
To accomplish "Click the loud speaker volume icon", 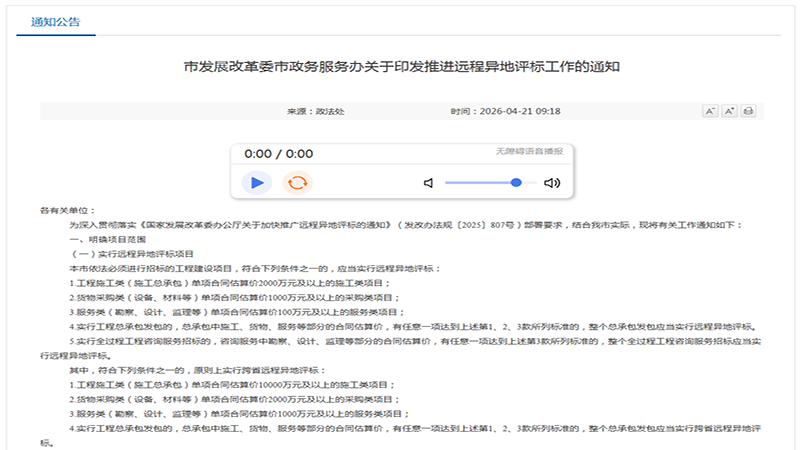I will point(552,183).
